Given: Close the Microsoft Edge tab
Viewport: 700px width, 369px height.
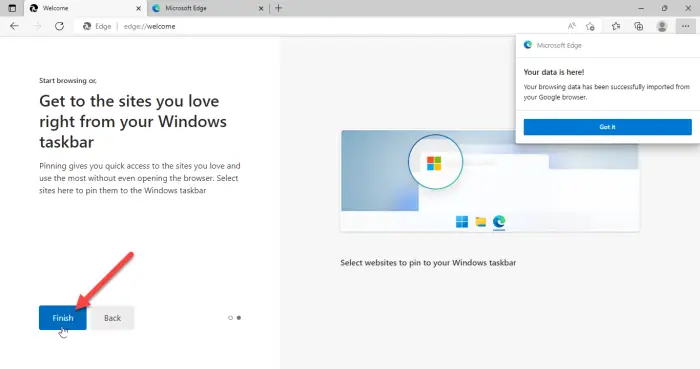Looking at the screenshot, I should 261,8.
